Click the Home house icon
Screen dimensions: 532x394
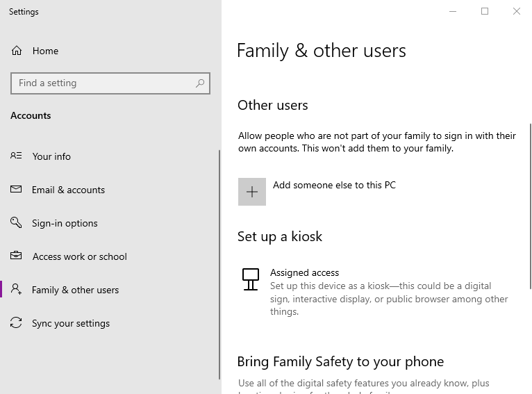coord(17,51)
